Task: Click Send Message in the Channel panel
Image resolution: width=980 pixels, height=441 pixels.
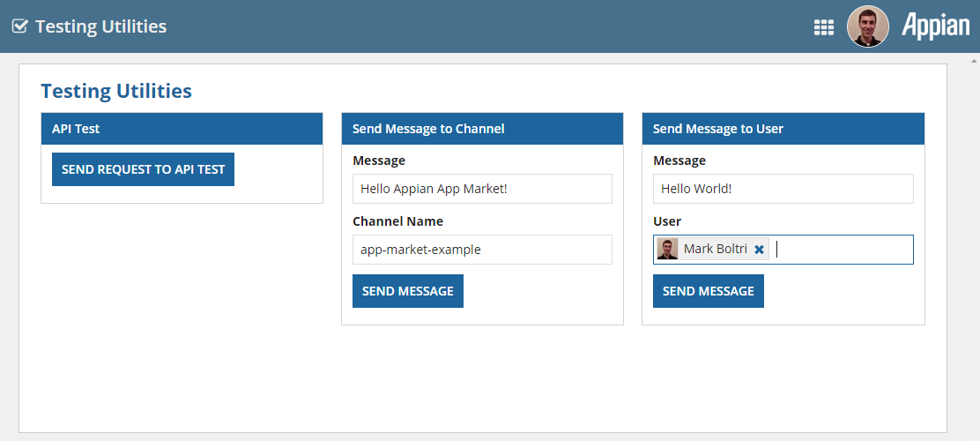Action: coord(407,291)
